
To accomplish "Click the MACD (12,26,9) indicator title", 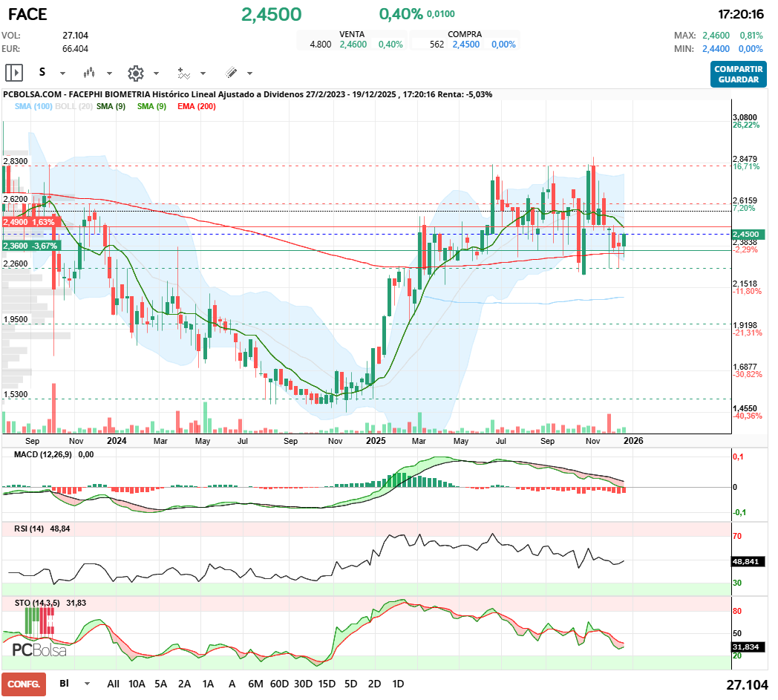I will pyautogui.click(x=44, y=454).
